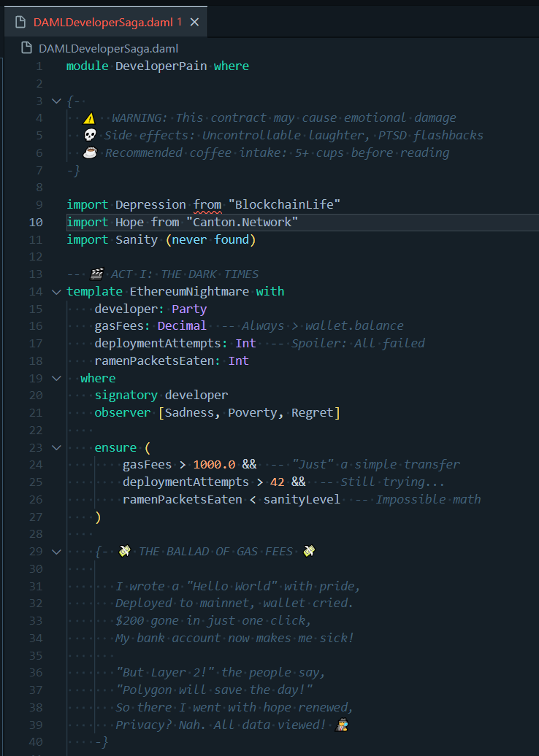Click line number 1 in the gutter

[x=39, y=66]
